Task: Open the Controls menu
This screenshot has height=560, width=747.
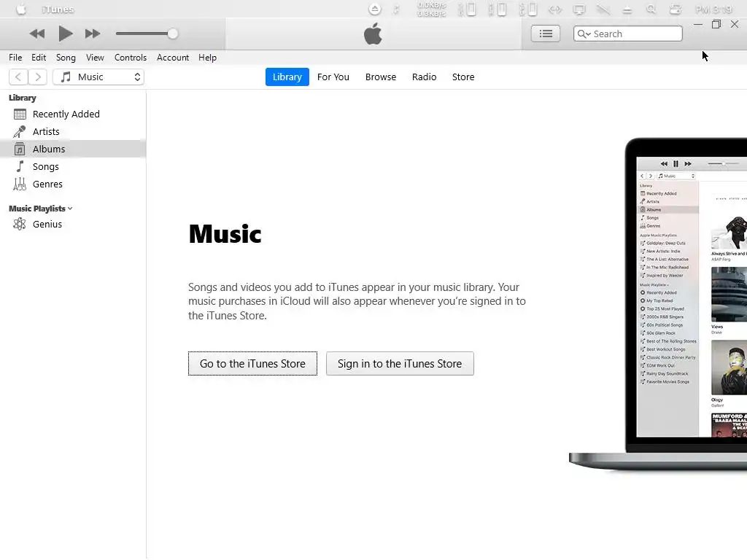Action: coord(131,58)
